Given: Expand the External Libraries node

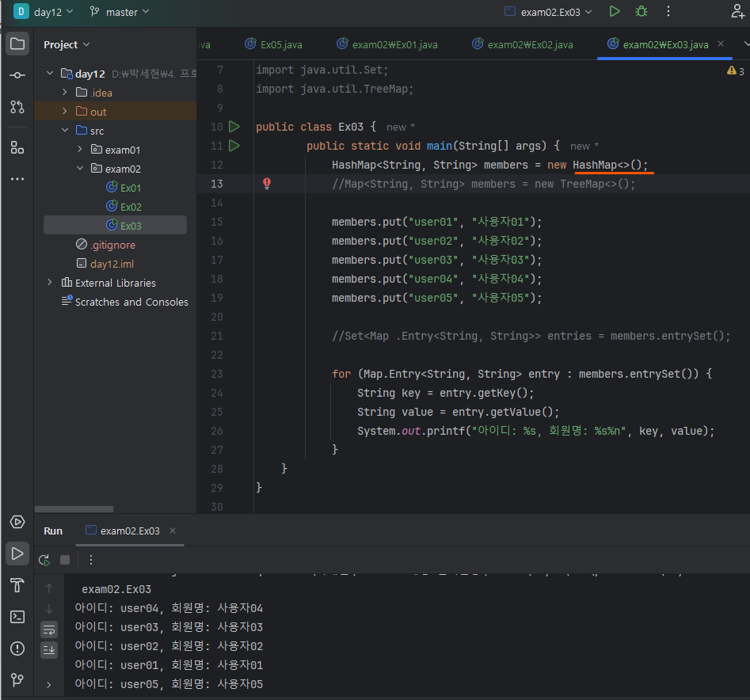Looking at the screenshot, I should (x=50, y=283).
